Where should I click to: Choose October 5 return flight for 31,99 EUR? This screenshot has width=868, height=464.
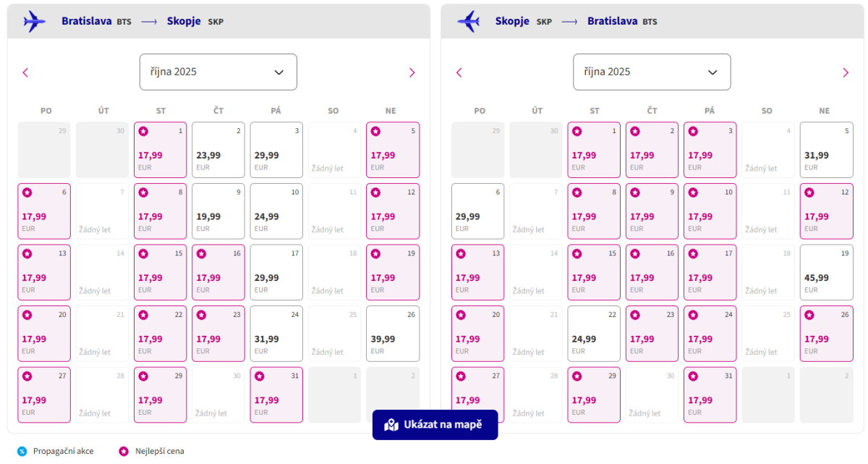pyautogui.click(x=826, y=150)
